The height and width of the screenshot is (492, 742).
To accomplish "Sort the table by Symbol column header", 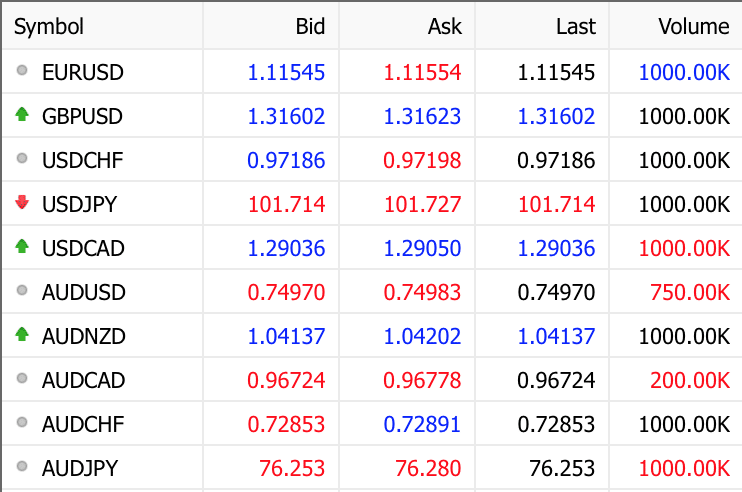I will [x=49, y=27].
